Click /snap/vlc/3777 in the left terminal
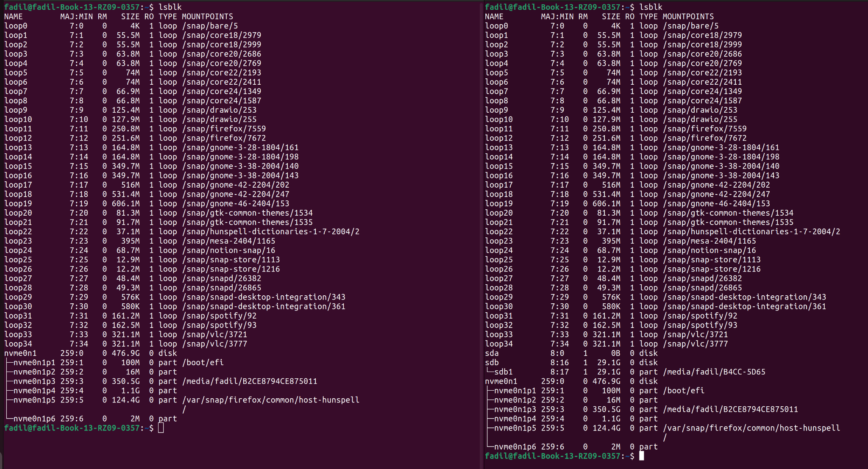 click(215, 344)
